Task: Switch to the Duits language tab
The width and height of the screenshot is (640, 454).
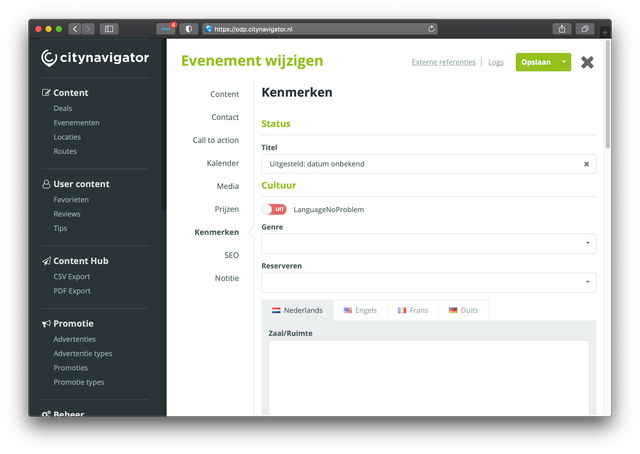Action: tap(464, 310)
